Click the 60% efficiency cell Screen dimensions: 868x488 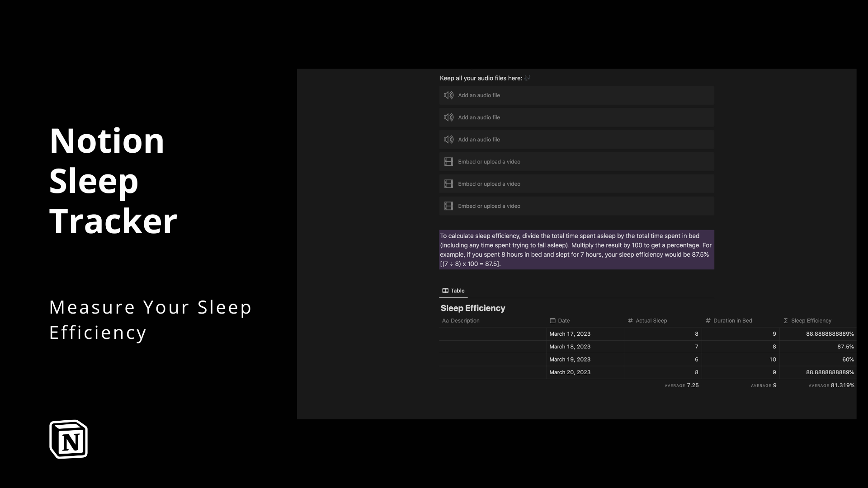(818, 360)
